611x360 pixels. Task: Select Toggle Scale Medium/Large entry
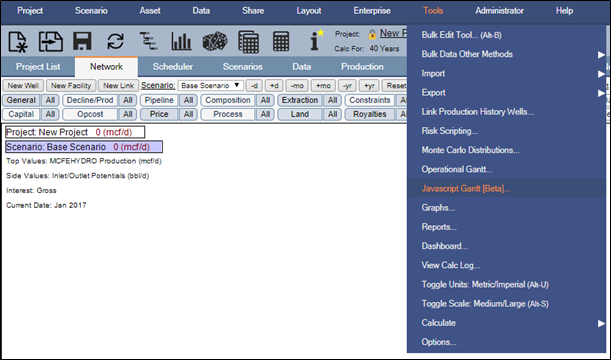point(507,304)
